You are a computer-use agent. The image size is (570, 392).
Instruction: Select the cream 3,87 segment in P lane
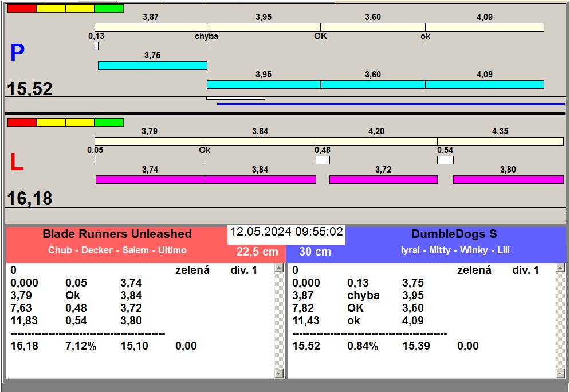(151, 28)
